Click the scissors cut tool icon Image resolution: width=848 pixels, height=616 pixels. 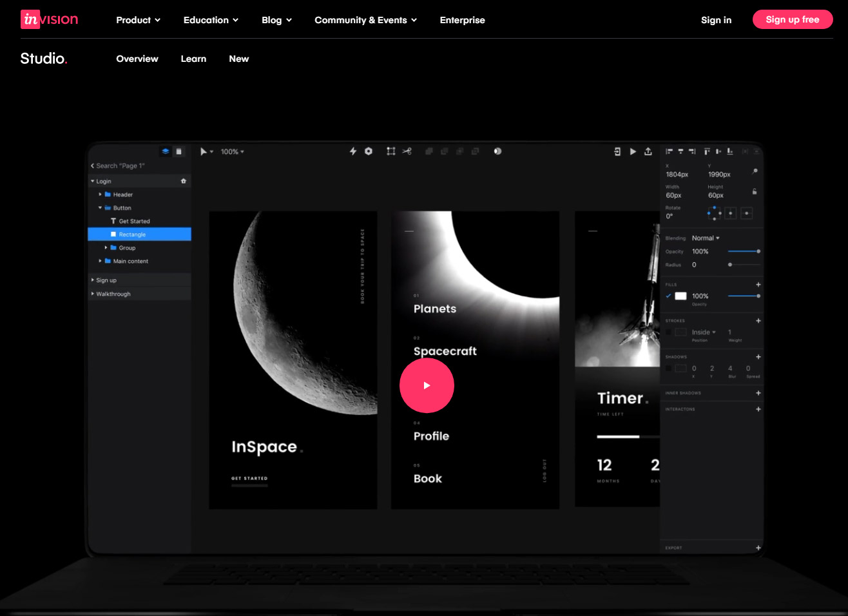pyautogui.click(x=407, y=151)
